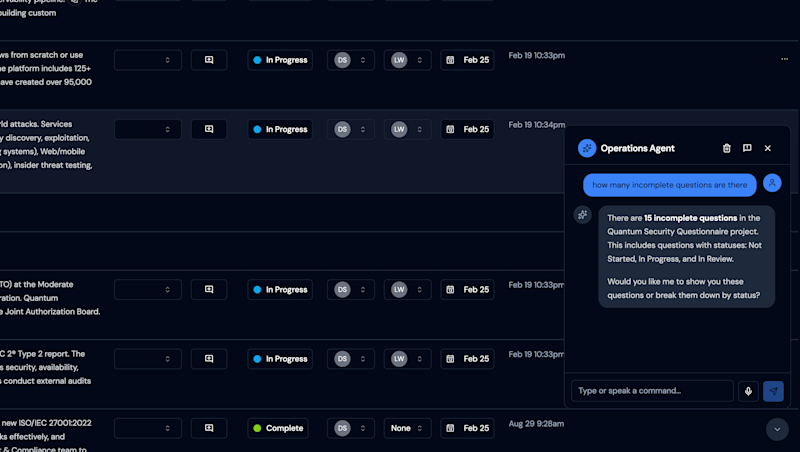The image size is (800, 452).
Task: Focus the 'Type or speak a command' field
Action: 652,391
